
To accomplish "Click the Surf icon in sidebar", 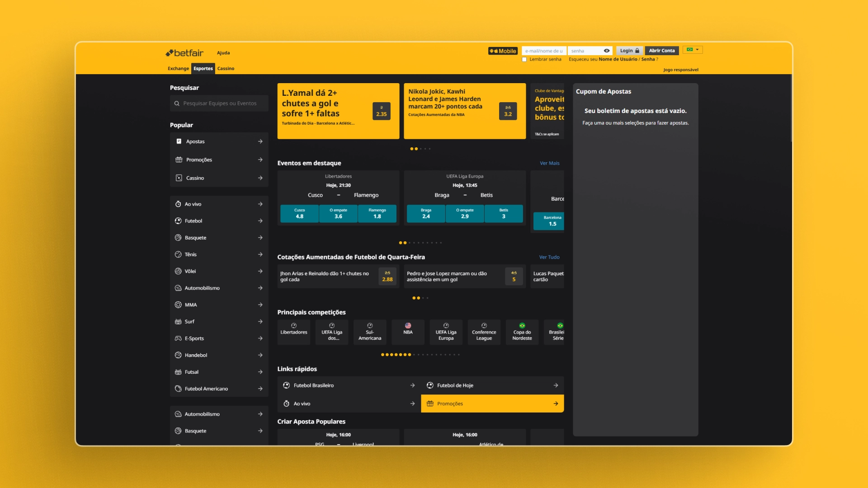I will [x=178, y=322].
